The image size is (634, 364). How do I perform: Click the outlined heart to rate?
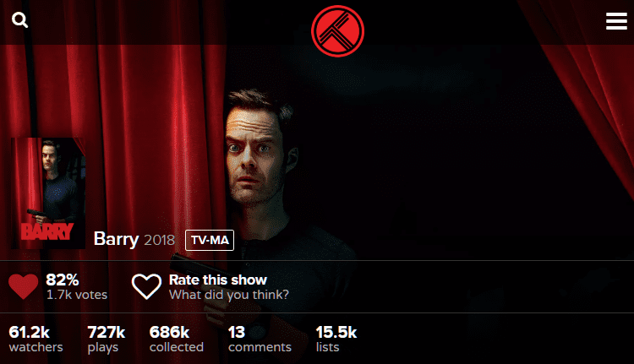[x=146, y=286]
